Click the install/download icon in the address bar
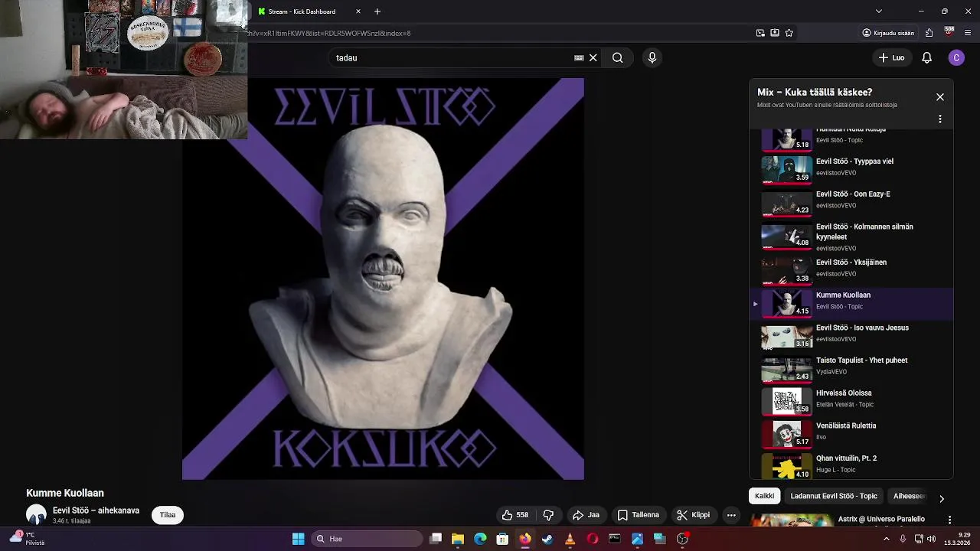The width and height of the screenshot is (980, 551). (x=775, y=33)
